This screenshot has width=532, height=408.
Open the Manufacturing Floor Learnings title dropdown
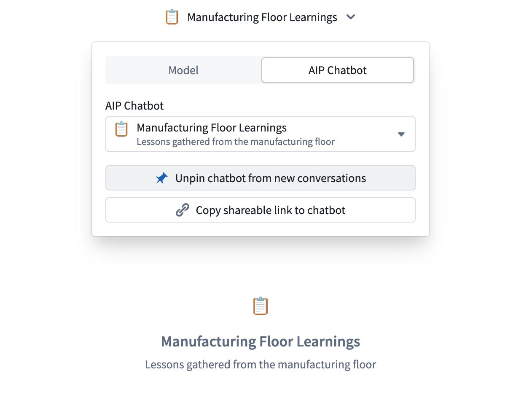click(x=351, y=17)
